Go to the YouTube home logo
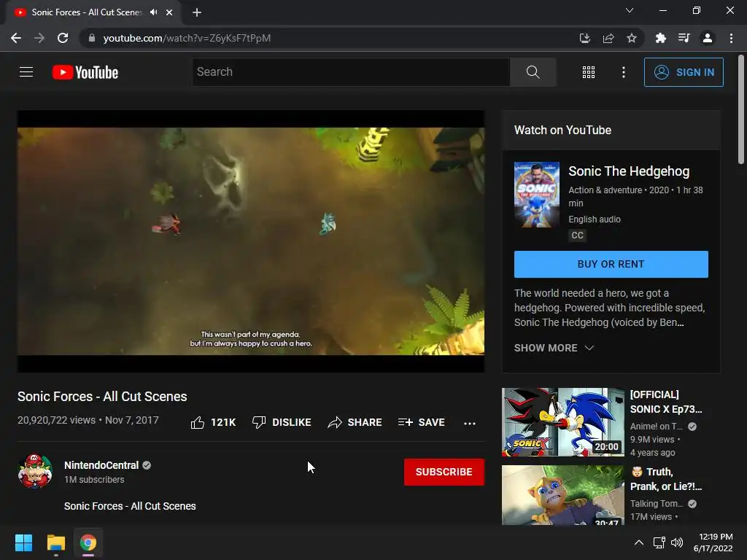This screenshot has height=560, width=747. (85, 72)
